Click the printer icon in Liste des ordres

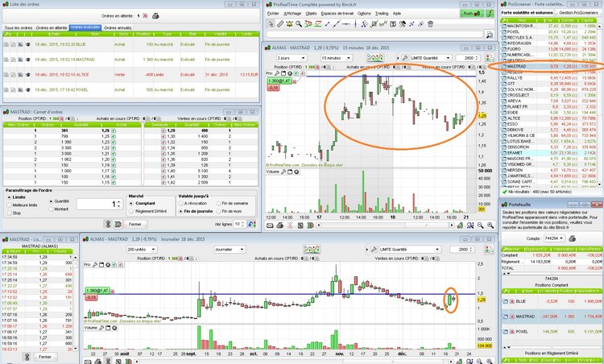coord(155,16)
